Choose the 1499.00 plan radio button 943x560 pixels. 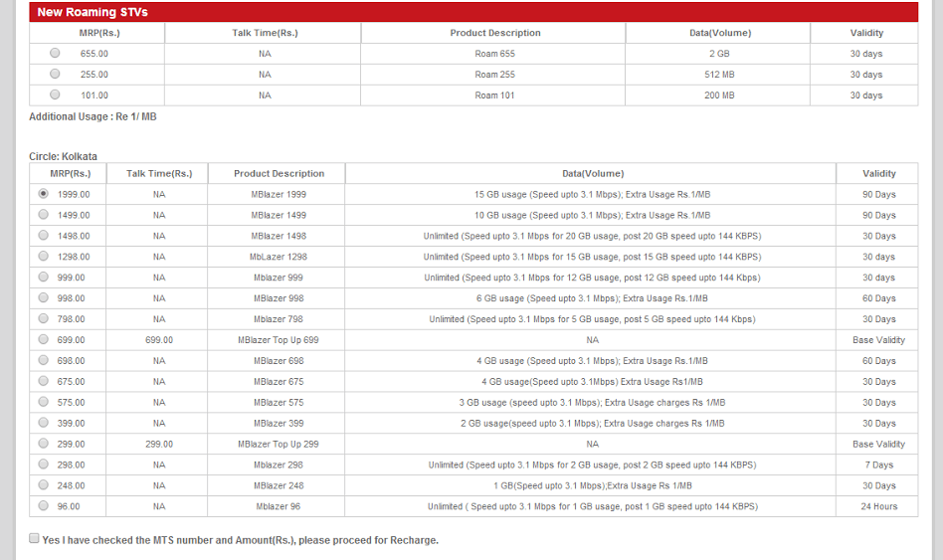click(x=44, y=214)
